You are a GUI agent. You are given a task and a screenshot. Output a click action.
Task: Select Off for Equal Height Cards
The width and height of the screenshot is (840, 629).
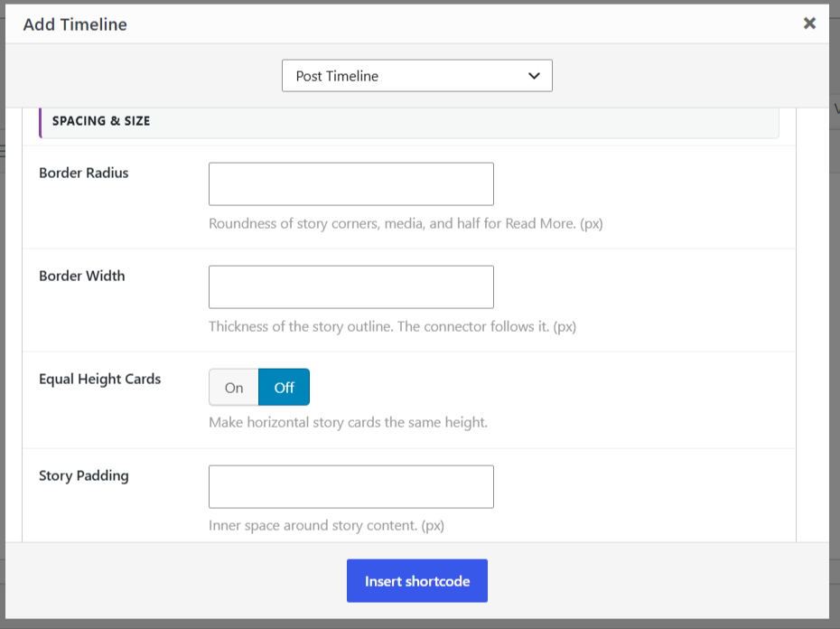coord(284,387)
